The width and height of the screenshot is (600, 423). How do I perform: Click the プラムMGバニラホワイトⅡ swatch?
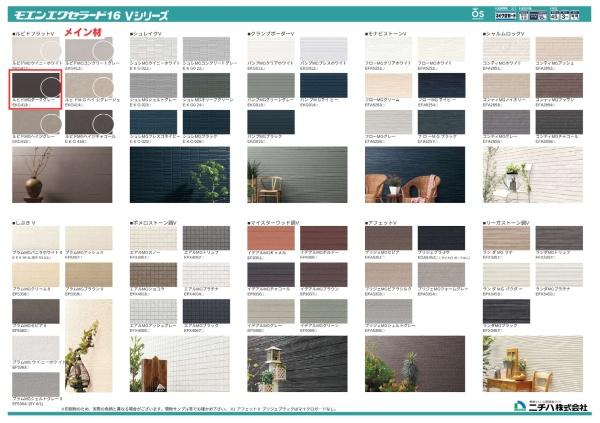coord(36,238)
